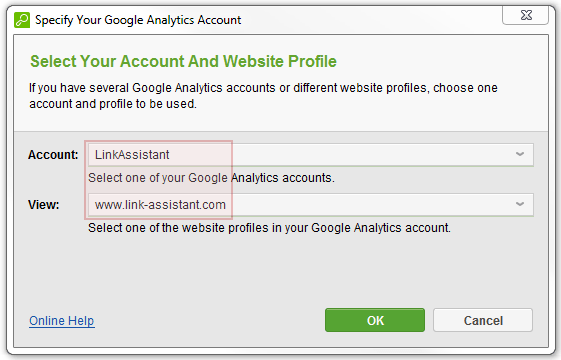Expand the View dropdown arrow

[x=520, y=204]
